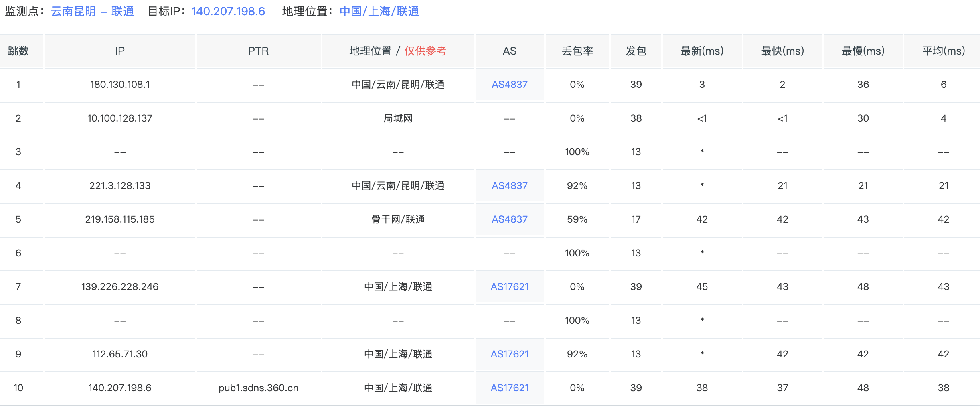Open AS17621 link for hop 9
The image size is (980, 406).
[510, 354]
